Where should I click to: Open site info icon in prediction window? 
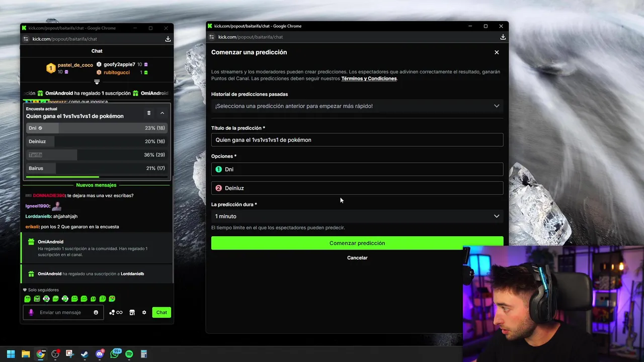(212, 37)
